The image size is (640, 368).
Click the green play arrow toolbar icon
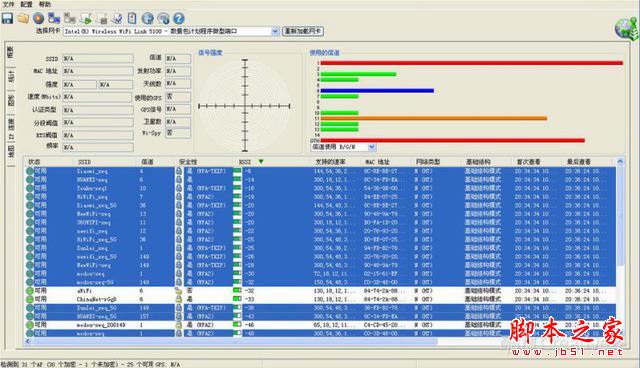coord(86,18)
